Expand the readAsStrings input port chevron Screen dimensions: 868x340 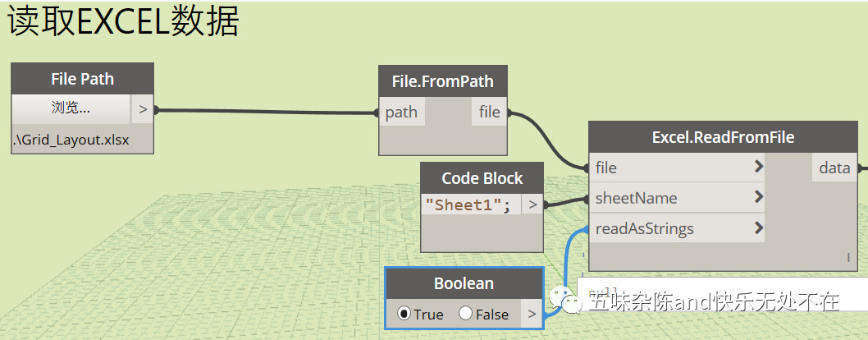(x=758, y=228)
